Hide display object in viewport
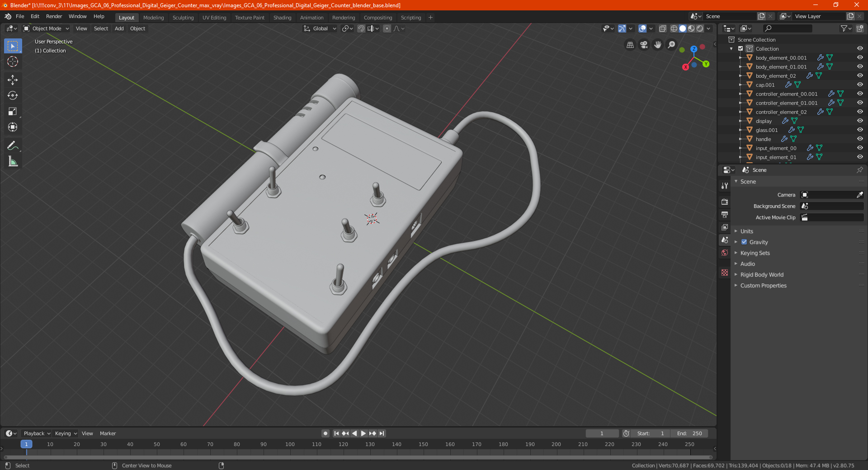Screen dimensions: 868x470 [x=860, y=121]
